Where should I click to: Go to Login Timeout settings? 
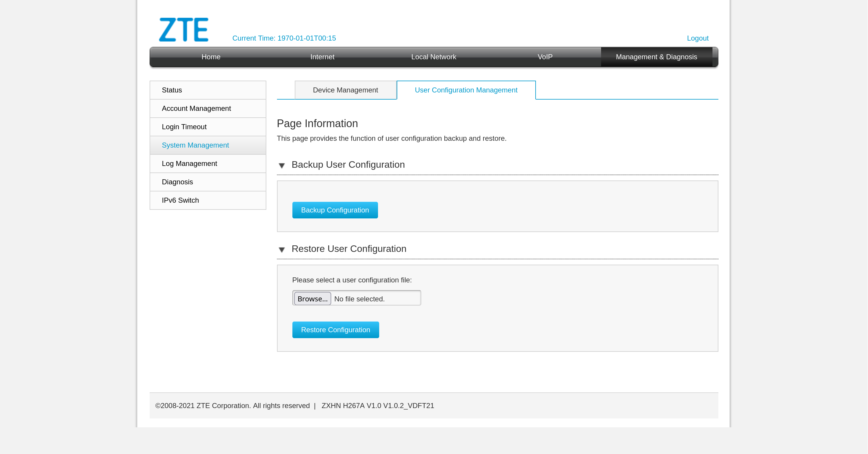tap(184, 127)
